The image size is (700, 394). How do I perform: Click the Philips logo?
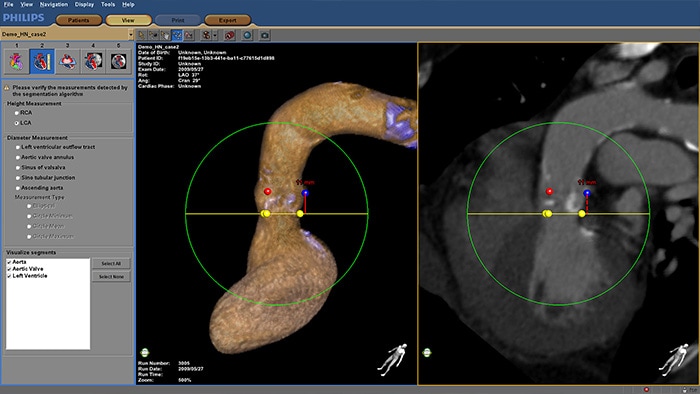(x=24, y=18)
